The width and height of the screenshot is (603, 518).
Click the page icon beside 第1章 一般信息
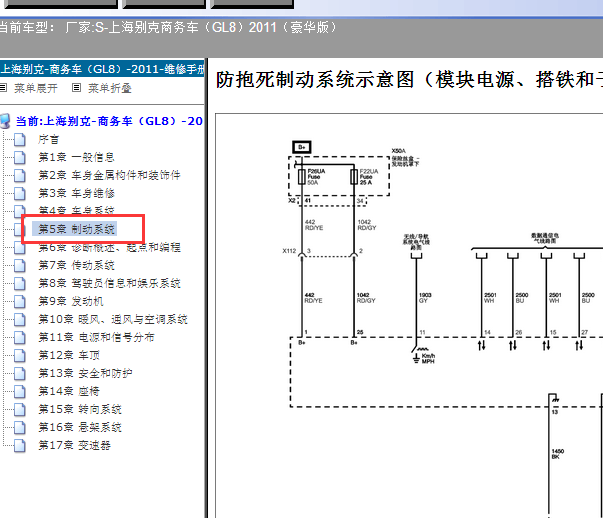pyautogui.click(x=20, y=158)
